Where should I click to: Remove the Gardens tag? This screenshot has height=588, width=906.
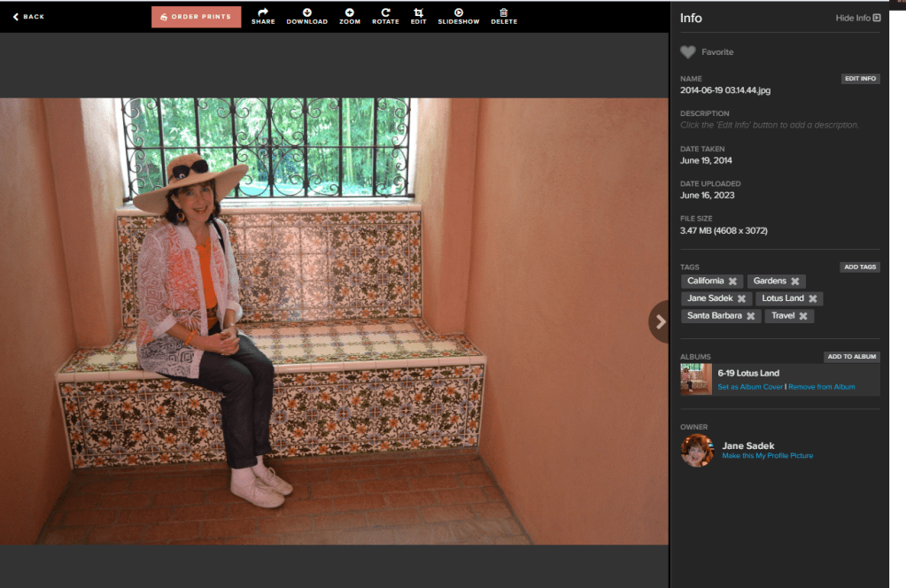coord(795,282)
